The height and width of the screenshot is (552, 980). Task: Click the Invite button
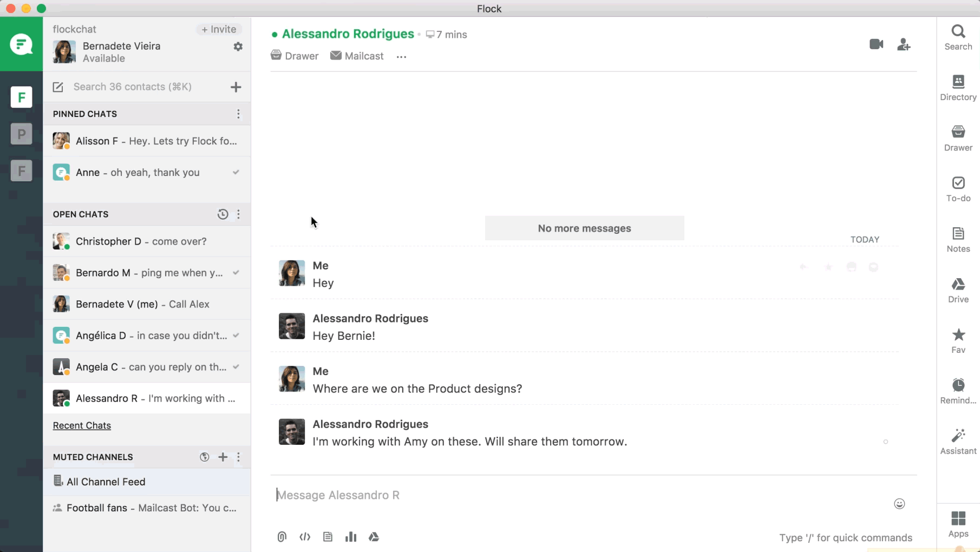coord(219,29)
